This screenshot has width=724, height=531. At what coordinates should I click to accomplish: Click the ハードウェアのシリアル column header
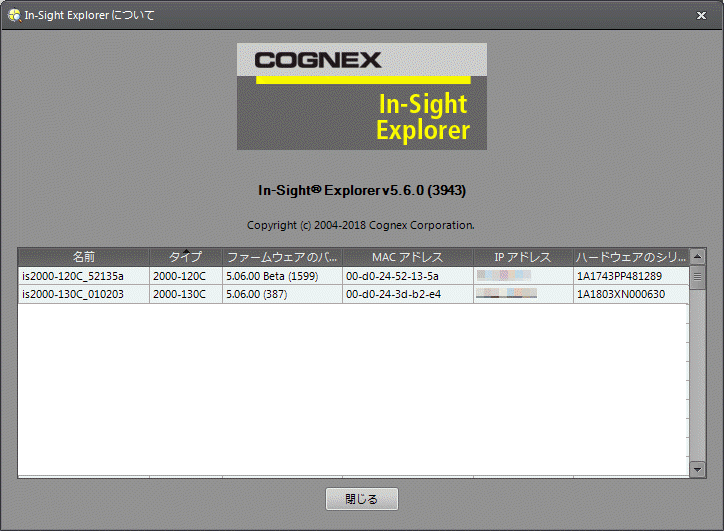click(630, 257)
